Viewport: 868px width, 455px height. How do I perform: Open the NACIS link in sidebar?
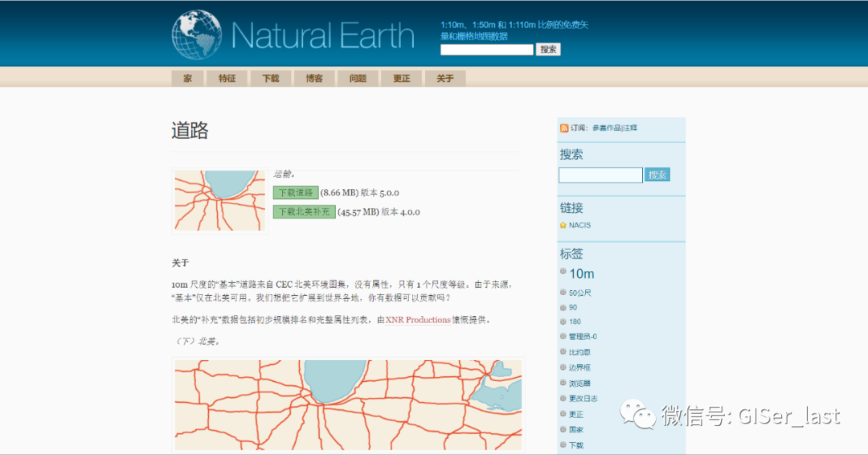coord(579,225)
